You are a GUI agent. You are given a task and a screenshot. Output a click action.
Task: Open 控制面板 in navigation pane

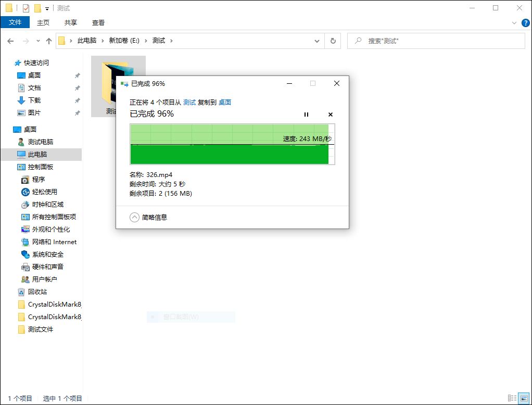pos(41,167)
